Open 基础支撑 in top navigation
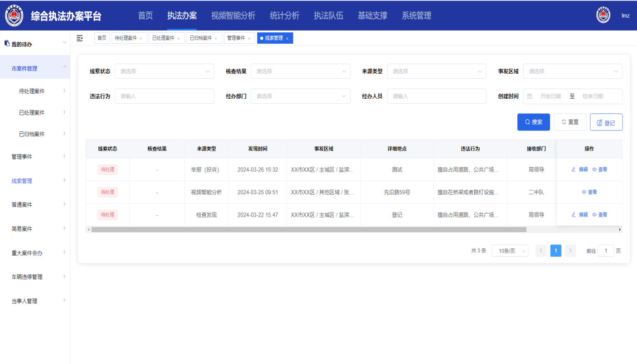 (373, 15)
